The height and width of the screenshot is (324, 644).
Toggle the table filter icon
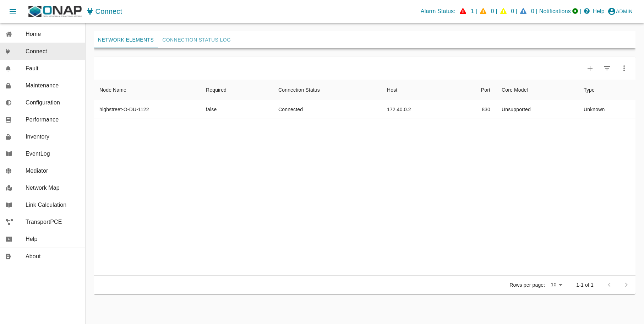[x=607, y=68]
